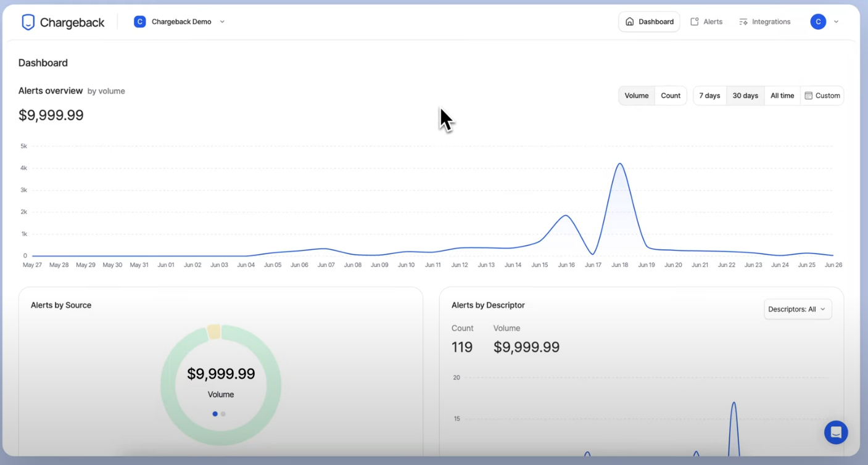Screen dimensions: 868x465
Task: Click the Alerts bell-card icon in navigation
Action: tap(693, 21)
